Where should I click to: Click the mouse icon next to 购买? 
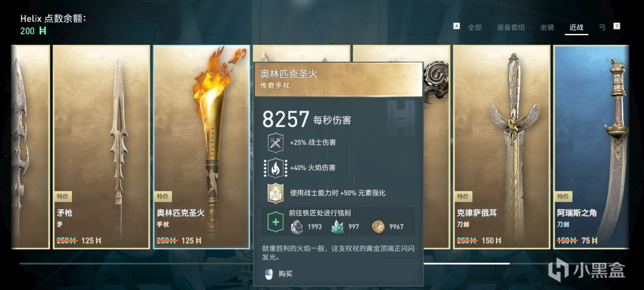pyautogui.click(x=269, y=274)
